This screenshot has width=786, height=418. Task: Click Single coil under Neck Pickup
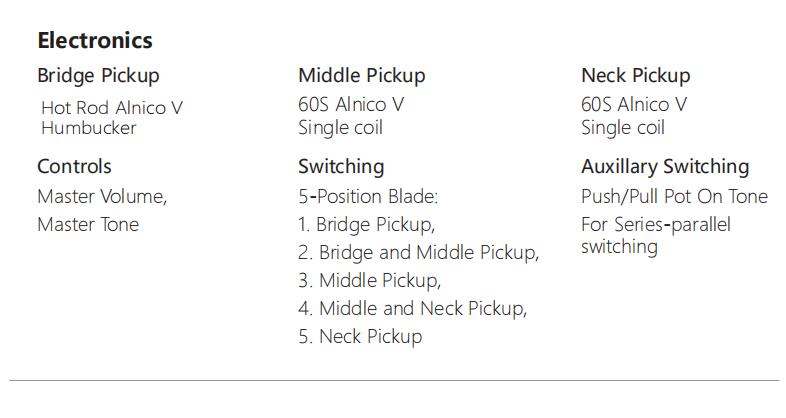623,128
